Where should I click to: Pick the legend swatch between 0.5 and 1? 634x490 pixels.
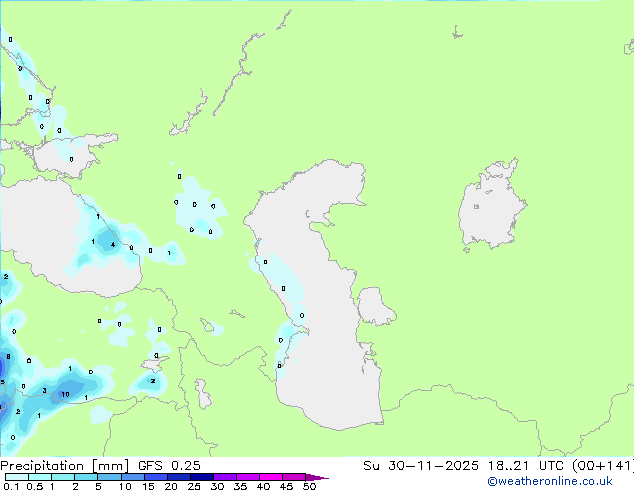click(40, 477)
